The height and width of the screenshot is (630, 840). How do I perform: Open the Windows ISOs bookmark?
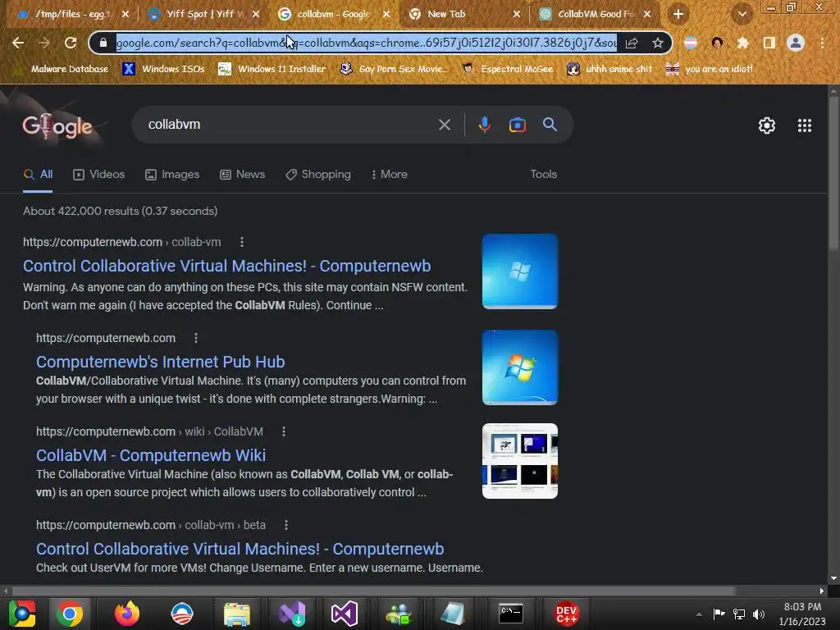(164, 69)
